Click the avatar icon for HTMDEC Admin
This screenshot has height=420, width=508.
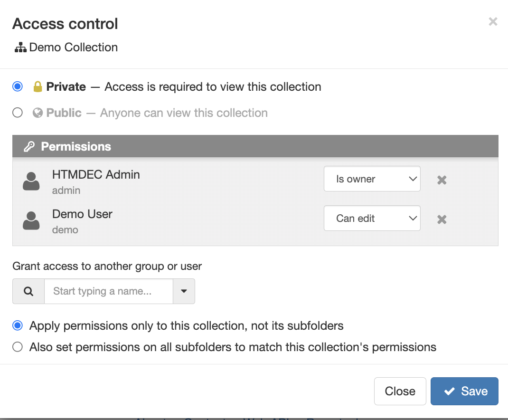tap(30, 180)
